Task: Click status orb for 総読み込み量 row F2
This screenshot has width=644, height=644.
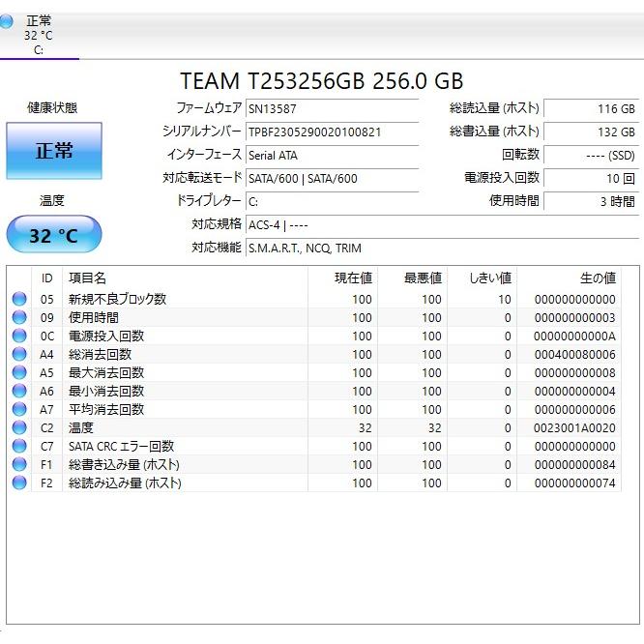Action: [x=19, y=483]
